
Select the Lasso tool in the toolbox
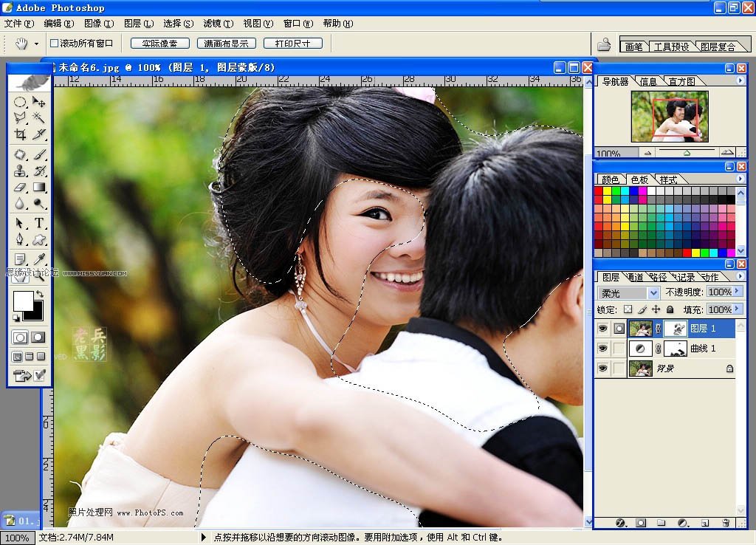[x=18, y=117]
